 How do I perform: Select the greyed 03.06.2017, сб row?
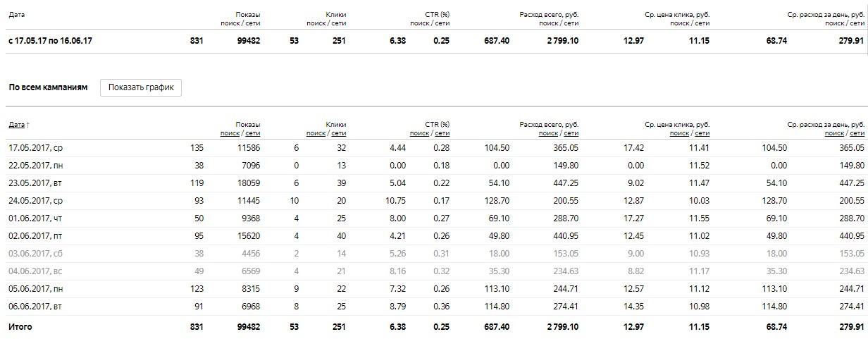(x=433, y=254)
